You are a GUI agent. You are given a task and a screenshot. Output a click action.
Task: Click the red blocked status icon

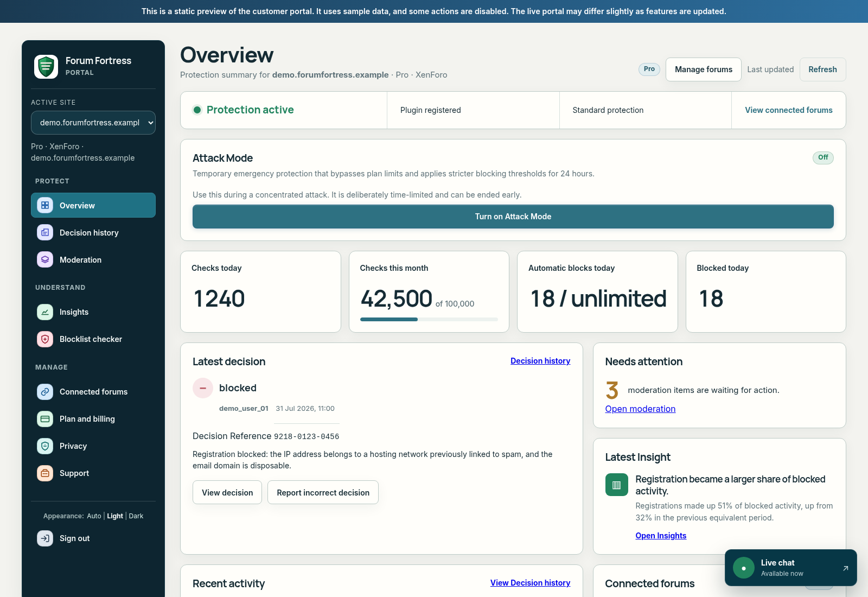click(x=203, y=388)
